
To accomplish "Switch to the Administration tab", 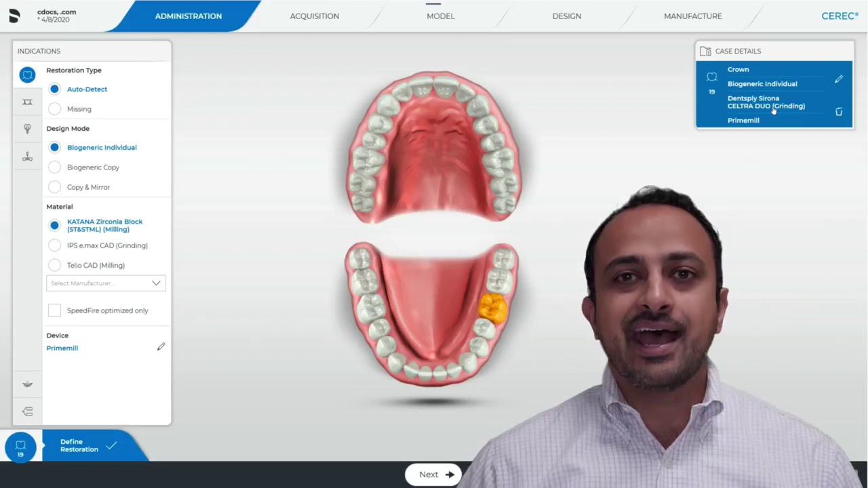I will coord(189,16).
